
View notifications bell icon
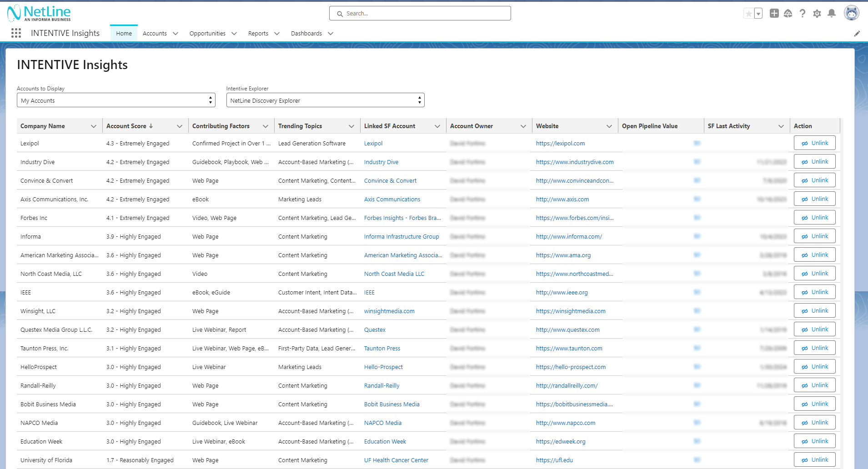click(832, 13)
